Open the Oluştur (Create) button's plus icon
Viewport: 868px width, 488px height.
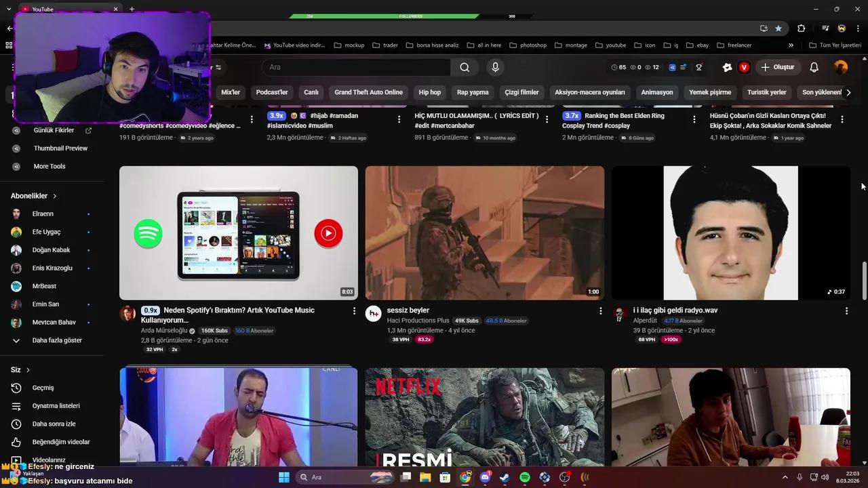click(x=766, y=67)
